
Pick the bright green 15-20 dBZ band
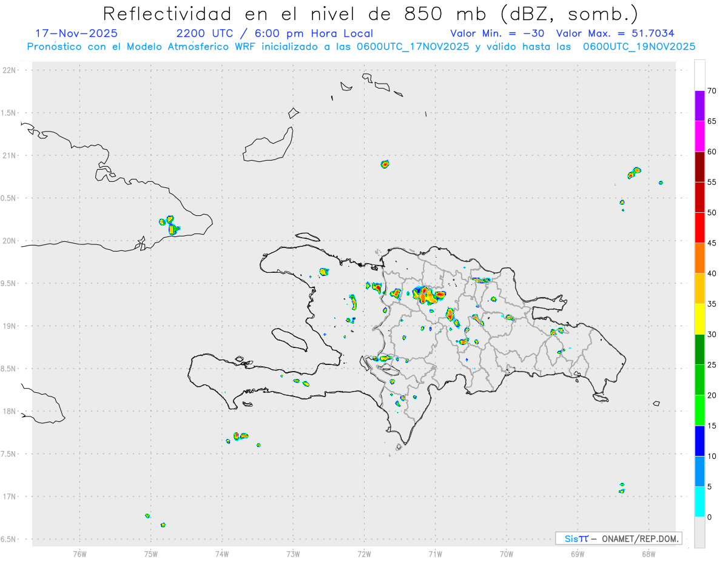699,410
